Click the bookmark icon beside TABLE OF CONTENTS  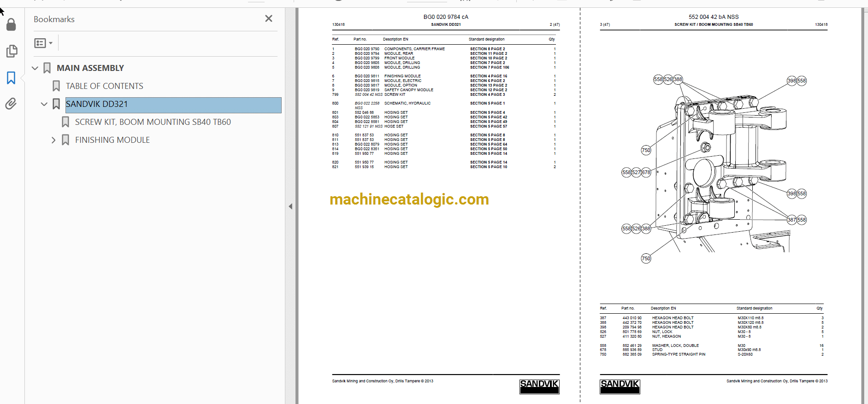[x=56, y=86]
